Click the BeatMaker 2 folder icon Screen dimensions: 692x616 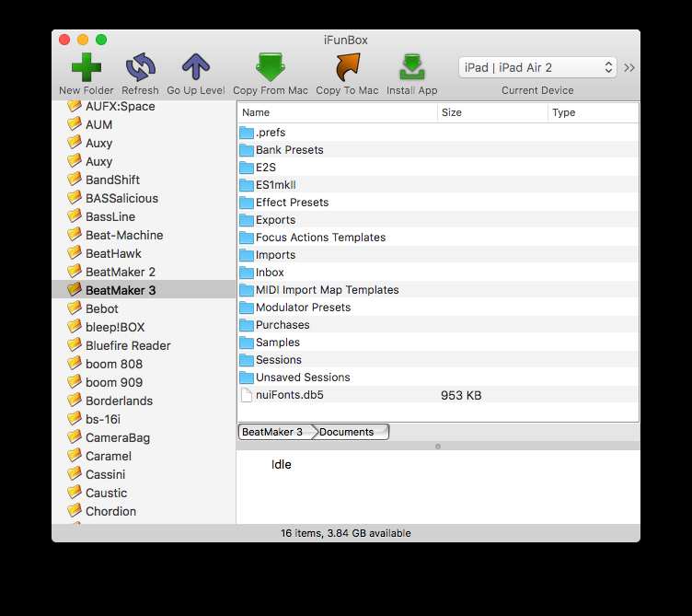pyautogui.click(x=75, y=272)
